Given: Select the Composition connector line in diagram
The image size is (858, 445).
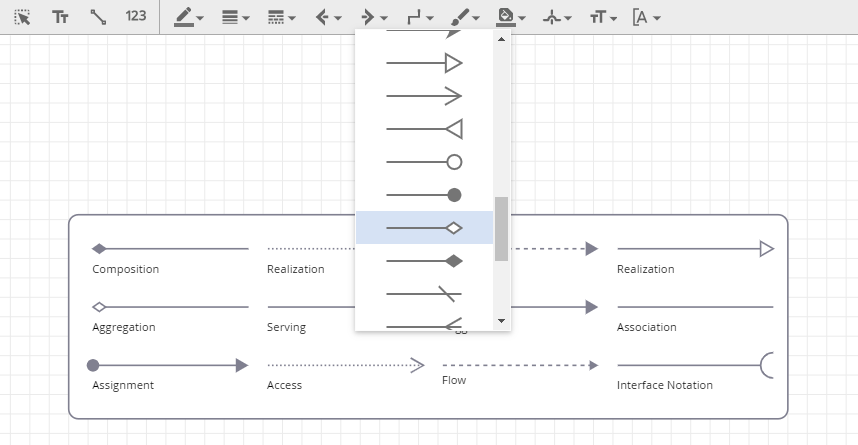Looking at the screenshot, I should tap(170, 249).
